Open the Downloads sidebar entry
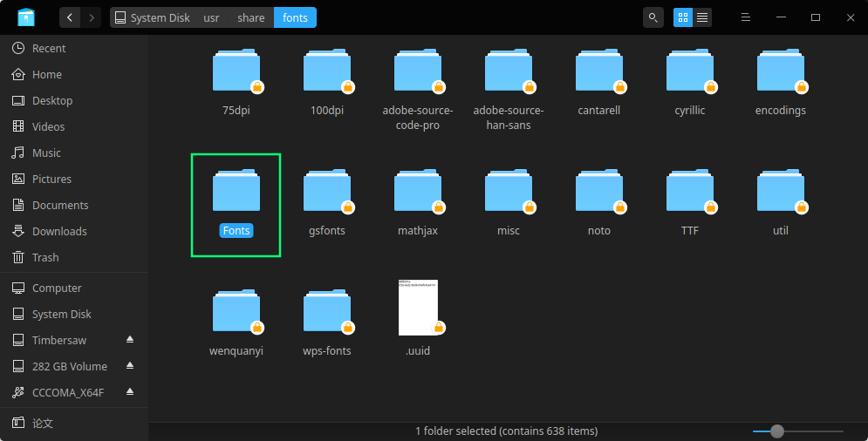This screenshot has height=441, width=868. 59,231
